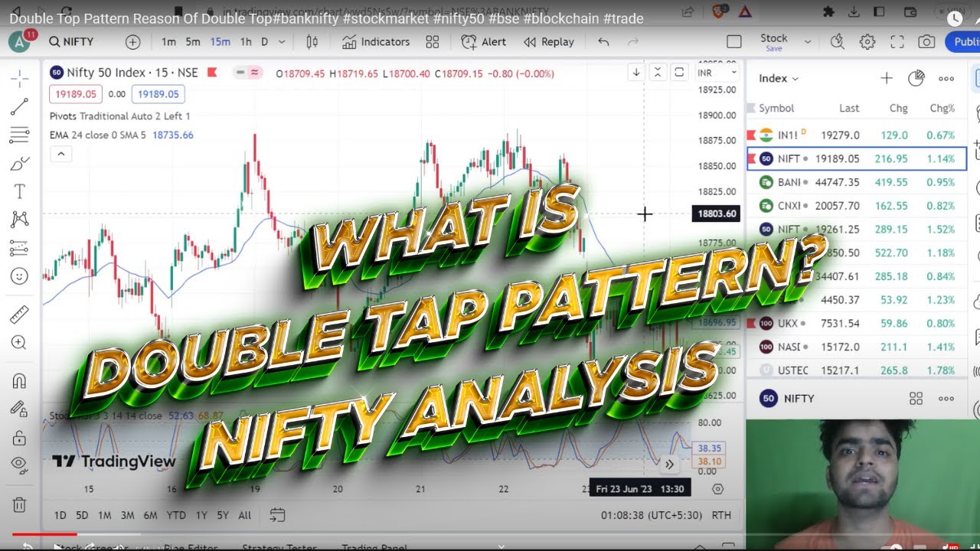This screenshot has width=980, height=551.
Task: Select the BANI watchlist row
Action: point(857,182)
